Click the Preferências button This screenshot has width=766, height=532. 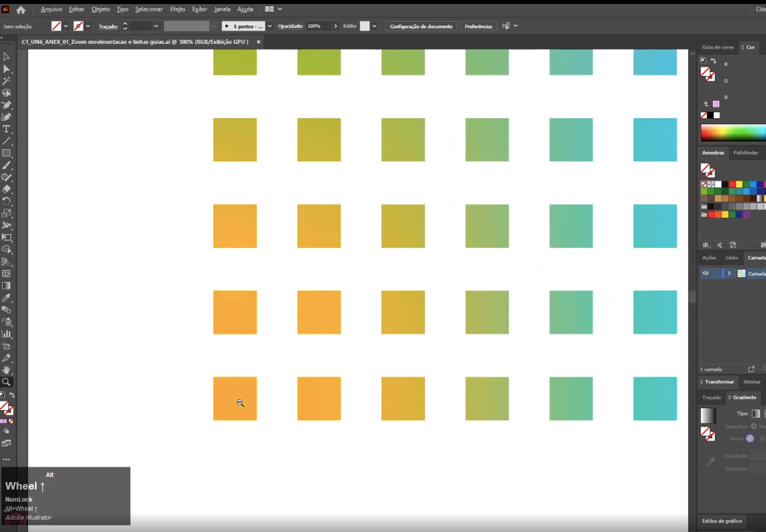tap(478, 27)
